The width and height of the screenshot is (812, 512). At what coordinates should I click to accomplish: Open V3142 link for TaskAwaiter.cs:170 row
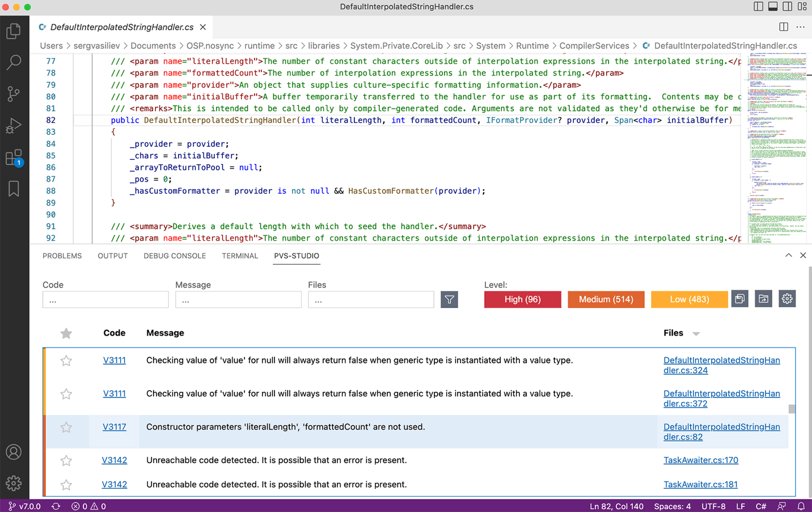coord(115,460)
